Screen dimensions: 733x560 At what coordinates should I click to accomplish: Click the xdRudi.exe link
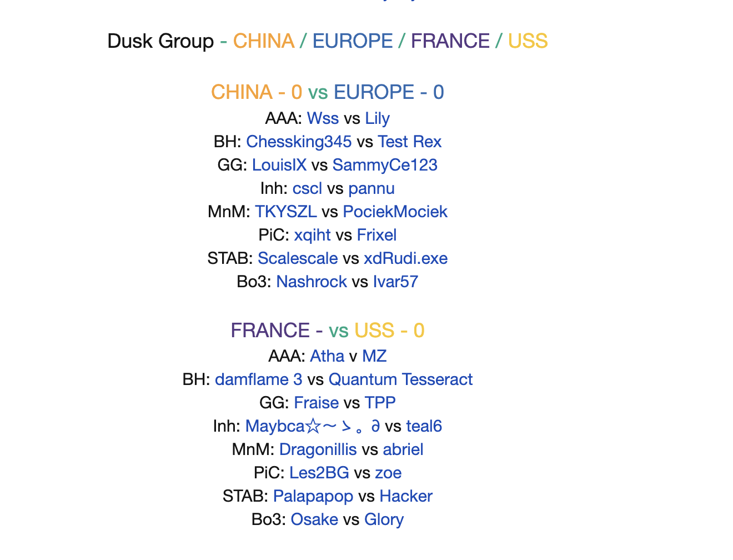click(406, 258)
